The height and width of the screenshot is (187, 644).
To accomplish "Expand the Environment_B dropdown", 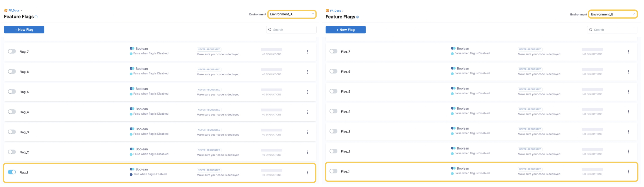I will pyautogui.click(x=613, y=14).
